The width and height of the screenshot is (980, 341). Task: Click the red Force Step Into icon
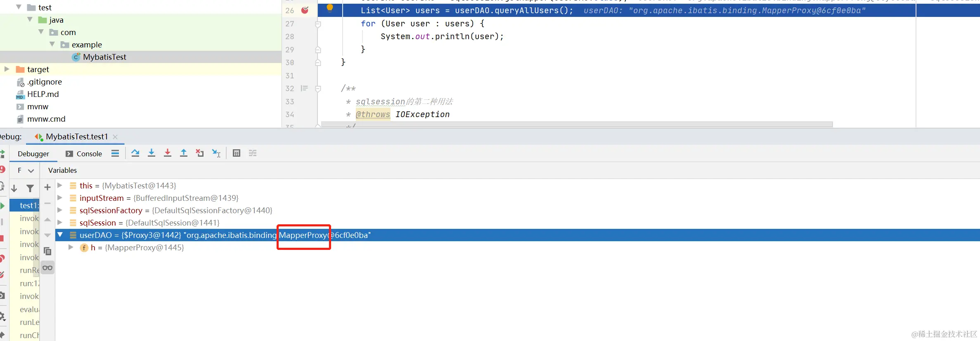click(168, 153)
